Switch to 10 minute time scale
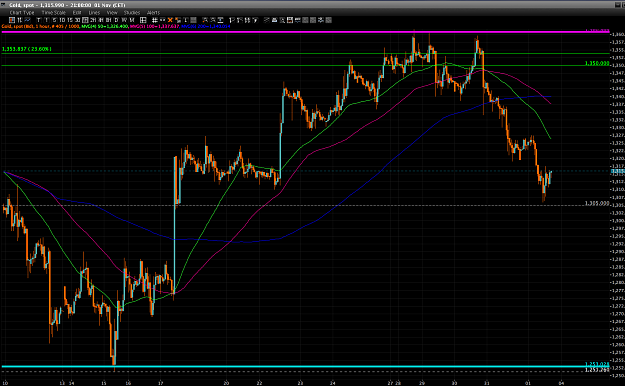The image size is (625, 386). (62, 20)
